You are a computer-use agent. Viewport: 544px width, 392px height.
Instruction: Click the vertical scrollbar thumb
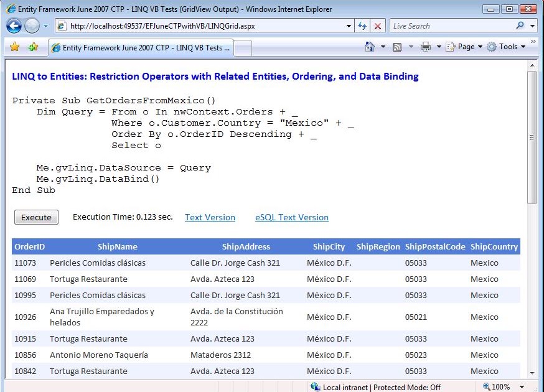coord(532,138)
